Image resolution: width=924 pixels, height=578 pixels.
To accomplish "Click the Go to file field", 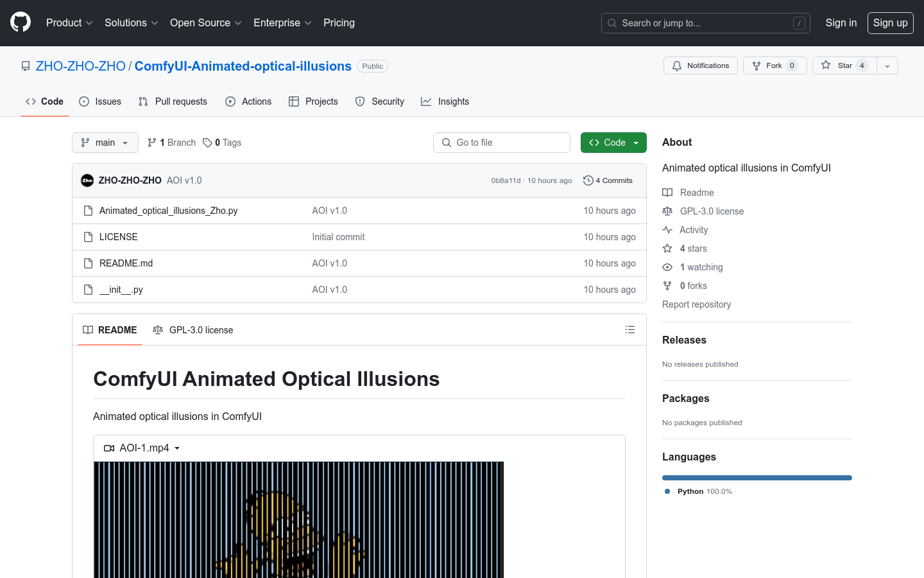I will click(502, 143).
